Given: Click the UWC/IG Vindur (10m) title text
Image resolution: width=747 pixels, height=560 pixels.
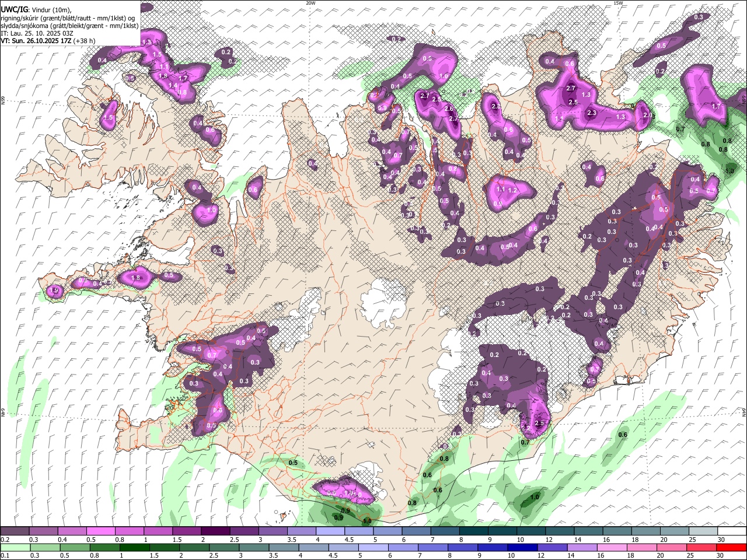Looking at the screenshot, I should pos(36,10).
